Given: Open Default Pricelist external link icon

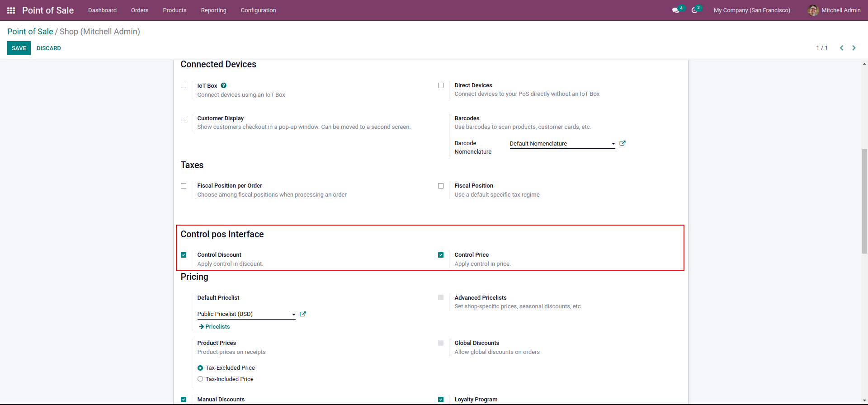Looking at the screenshot, I should pos(303,314).
